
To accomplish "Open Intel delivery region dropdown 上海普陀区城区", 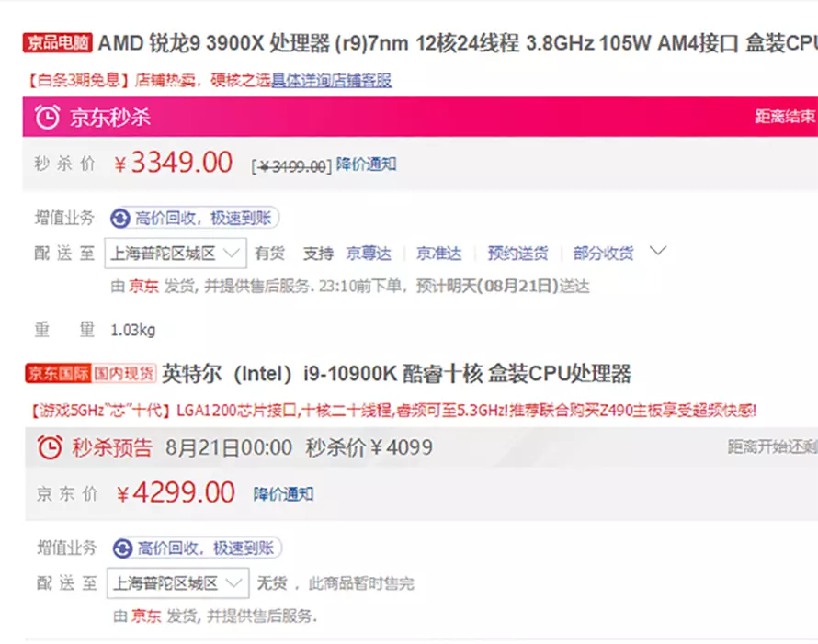I will [178, 583].
